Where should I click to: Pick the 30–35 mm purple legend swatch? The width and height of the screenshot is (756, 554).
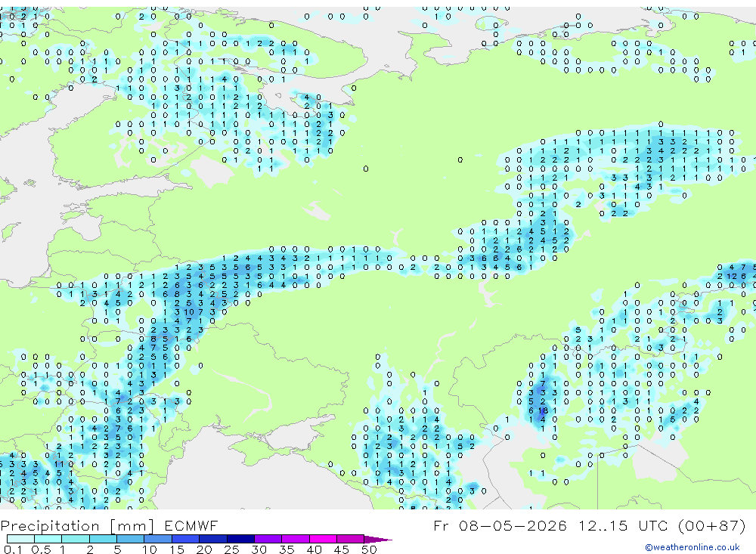click(x=268, y=539)
